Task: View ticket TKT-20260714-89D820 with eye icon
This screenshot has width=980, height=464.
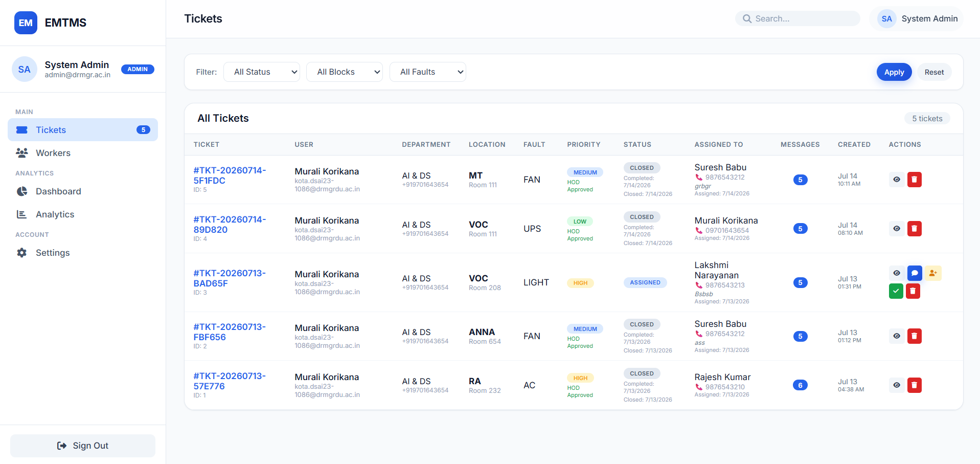Action: (x=897, y=229)
